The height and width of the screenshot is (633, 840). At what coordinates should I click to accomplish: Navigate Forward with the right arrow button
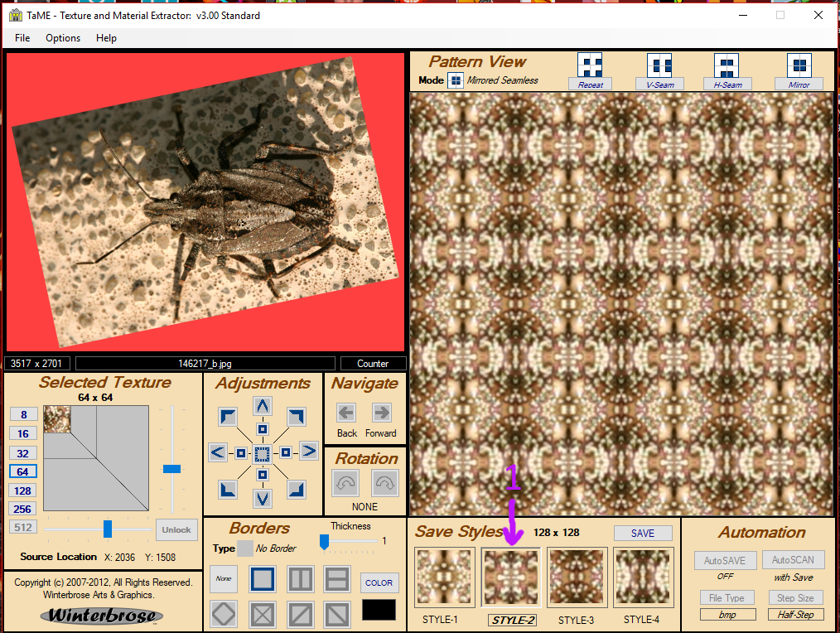click(381, 413)
